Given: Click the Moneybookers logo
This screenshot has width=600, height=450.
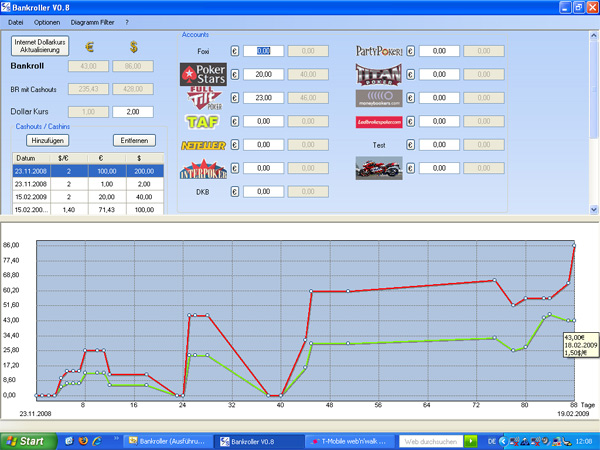Looking at the screenshot, I should (379, 98).
